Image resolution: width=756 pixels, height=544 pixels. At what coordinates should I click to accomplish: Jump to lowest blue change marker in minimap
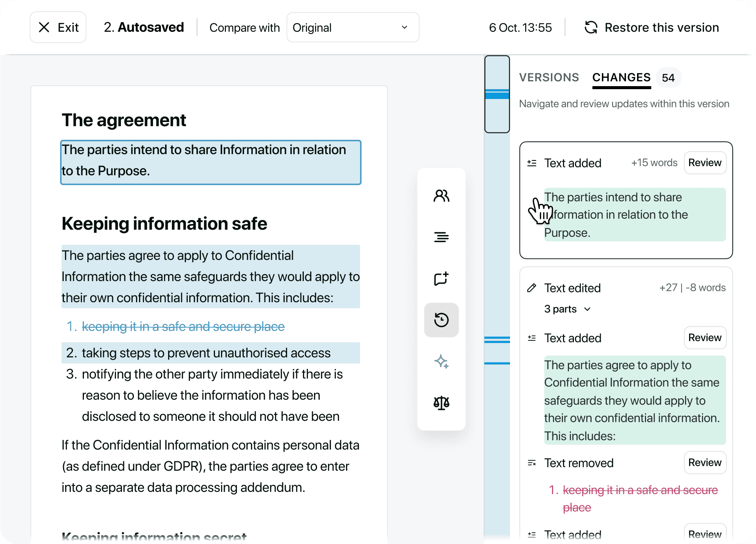point(497,363)
